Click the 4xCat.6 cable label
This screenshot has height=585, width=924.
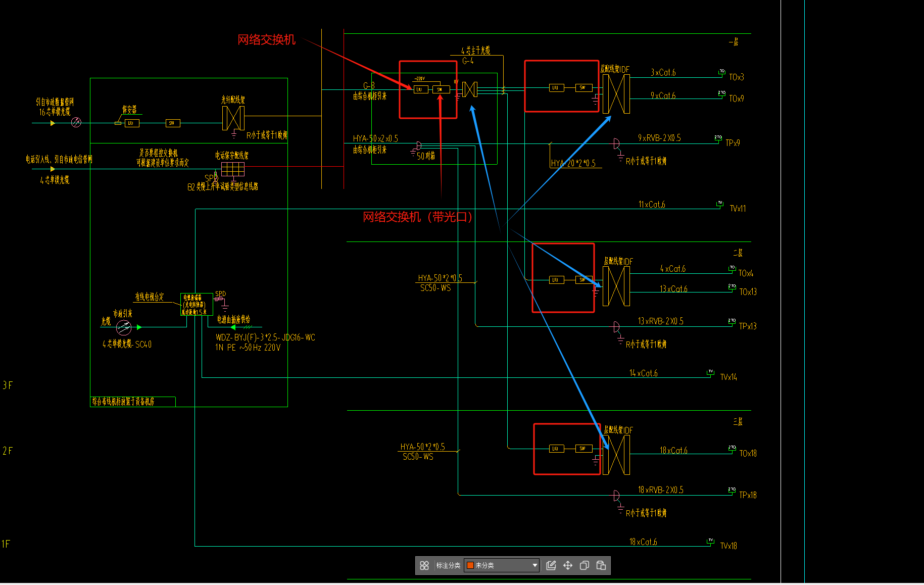[x=673, y=269]
